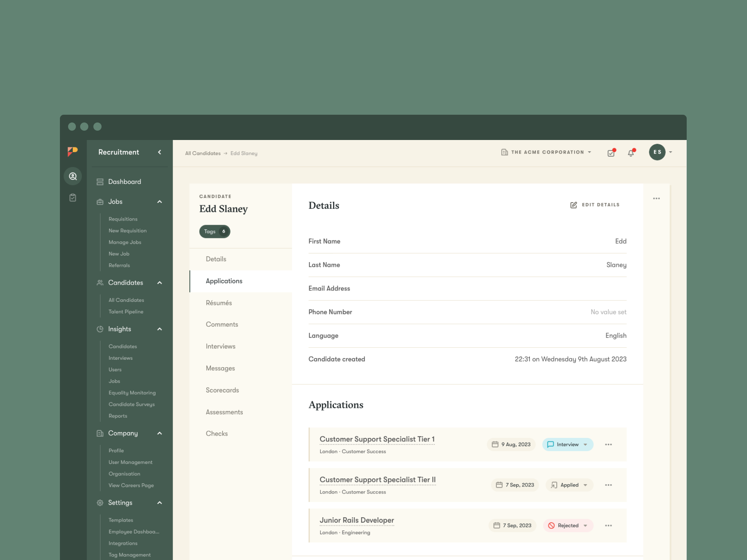Open the clipboard icon in left rail

[73, 198]
